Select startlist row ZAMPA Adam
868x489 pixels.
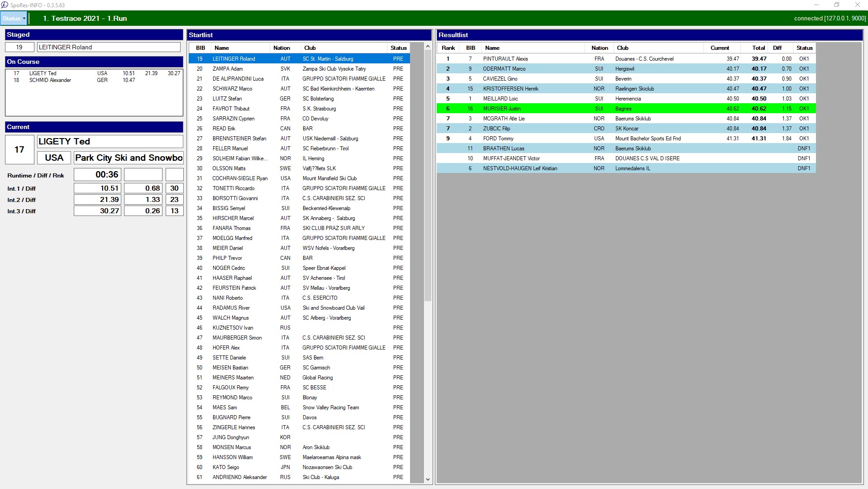pos(299,69)
